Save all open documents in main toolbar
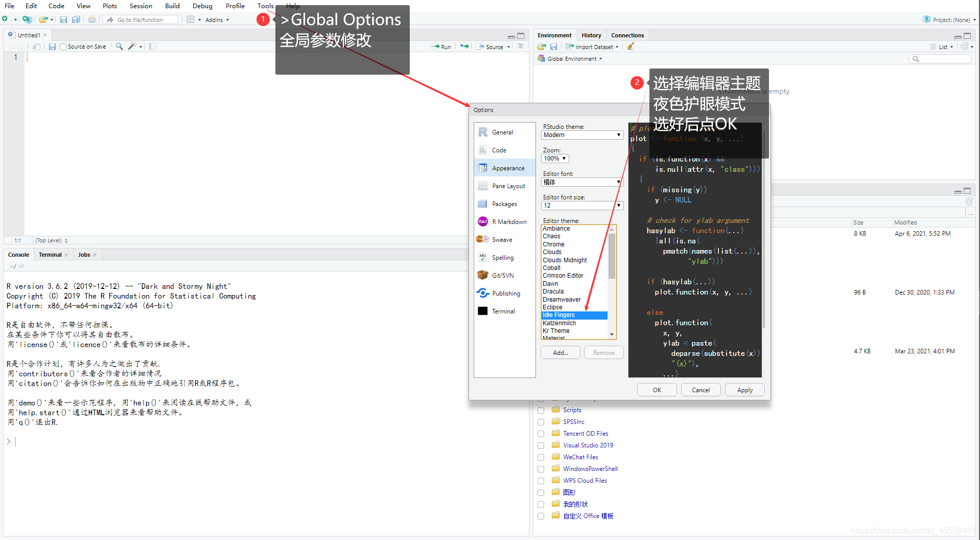The image size is (980, 540). coord(76,19)
